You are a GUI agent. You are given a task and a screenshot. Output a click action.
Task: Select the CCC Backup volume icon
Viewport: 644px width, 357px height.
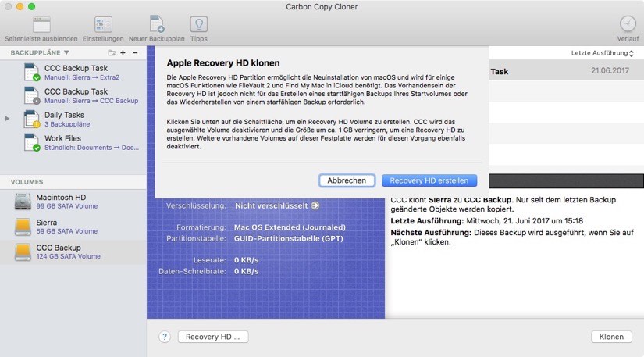(23, 252)
